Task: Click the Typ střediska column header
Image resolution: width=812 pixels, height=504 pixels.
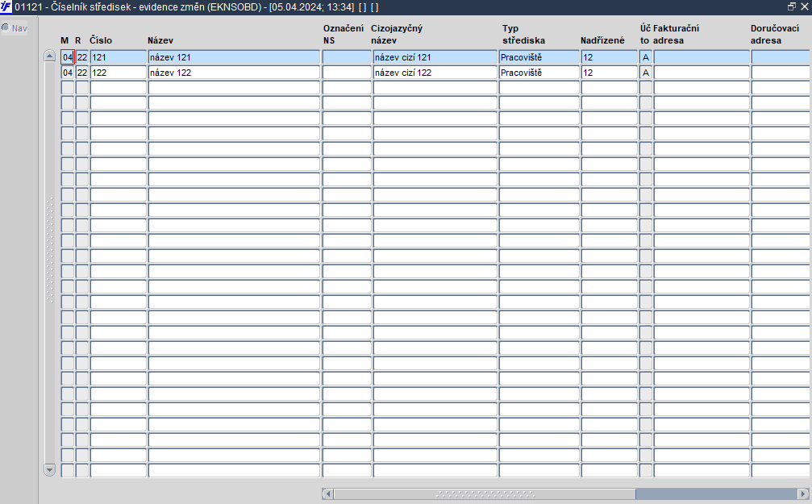Action: [x=523, y=34]
